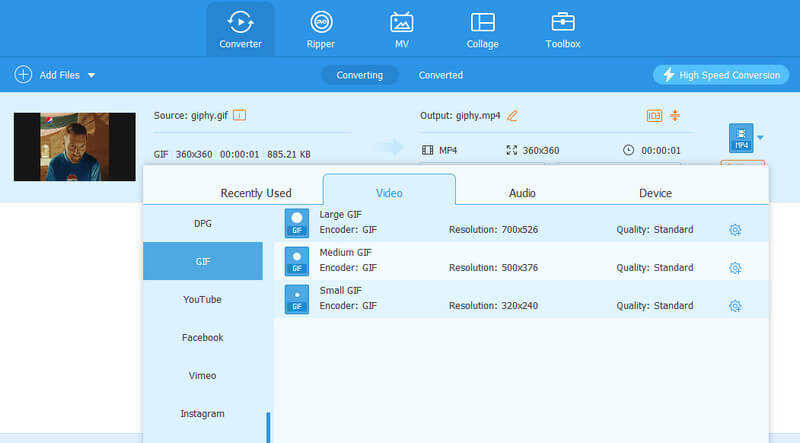Switch to the Audio format tab
The image size is (800, 443).
522,193
